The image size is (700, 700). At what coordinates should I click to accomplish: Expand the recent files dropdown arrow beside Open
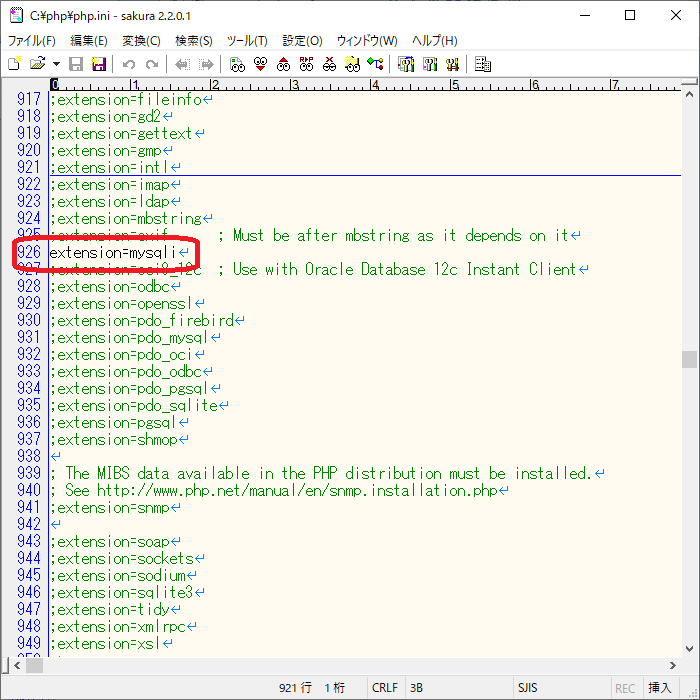[x=53, y=64]
